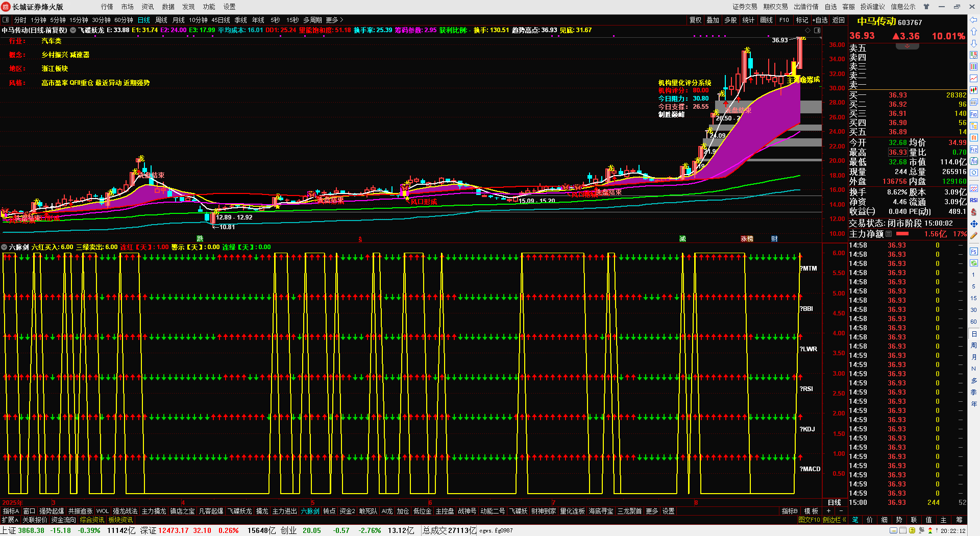Click the red line intraday chart icon
The width and height of the screenshot is (980, 536).
click(974, 79)
